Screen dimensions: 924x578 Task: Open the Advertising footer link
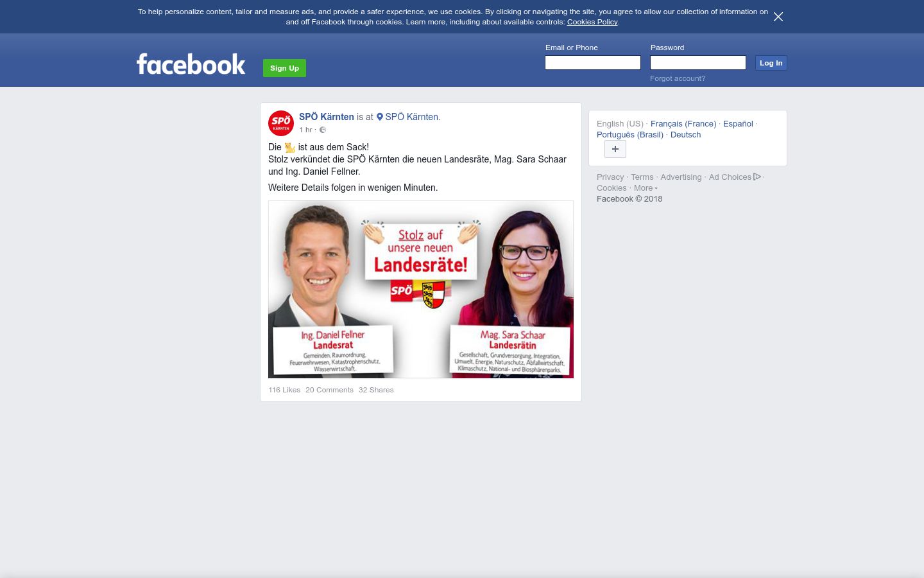[681, 177]
